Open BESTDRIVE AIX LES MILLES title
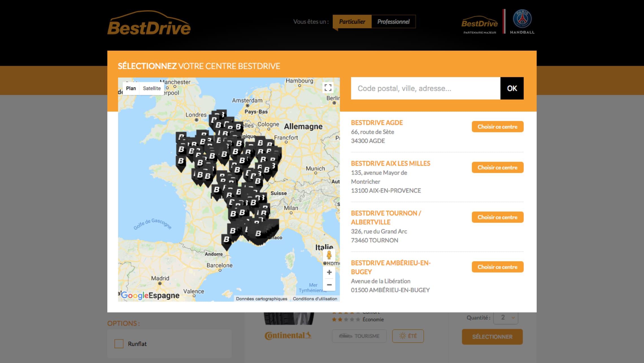This screenshot has width=644, height=363. [x=391, y=163]
